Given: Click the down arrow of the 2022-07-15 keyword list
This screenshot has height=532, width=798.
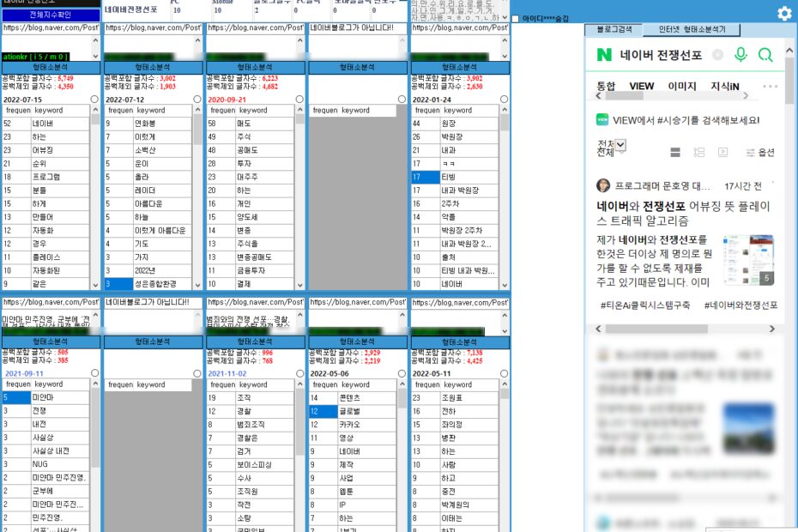Looking at the screenshot, I should (x=95, y=286).
